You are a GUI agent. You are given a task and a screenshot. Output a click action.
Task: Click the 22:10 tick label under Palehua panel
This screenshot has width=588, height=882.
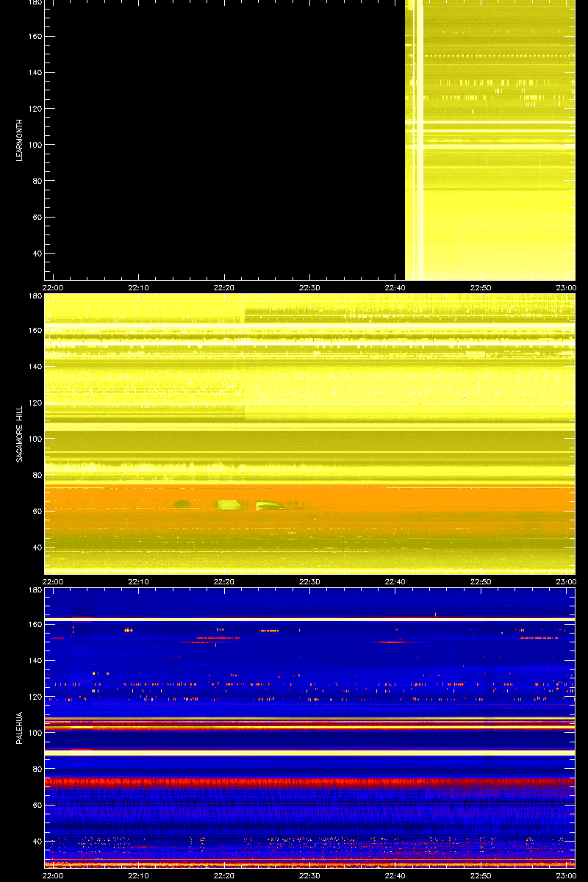[x=139, y=875]
